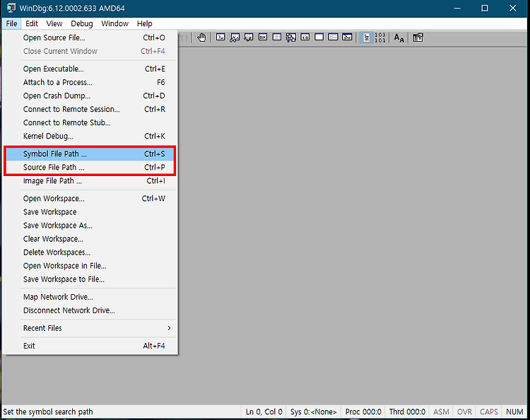Close the open File menu
The height and width of the screenshot is (420, 530).
click(11, 23)
